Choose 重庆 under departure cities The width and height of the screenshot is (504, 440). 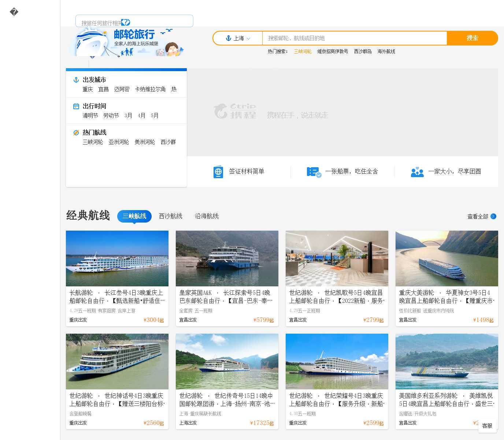pyautogui.click(x=88, y=89)
